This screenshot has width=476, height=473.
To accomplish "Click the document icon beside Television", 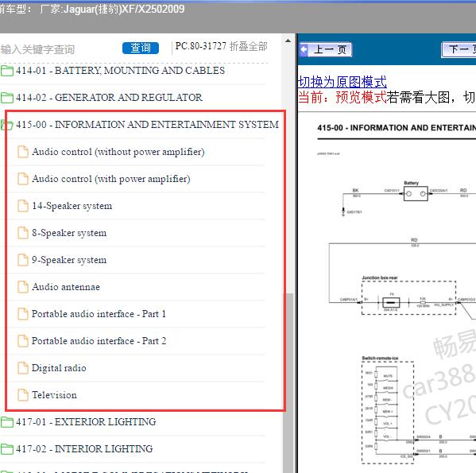I will click(23, 395).
